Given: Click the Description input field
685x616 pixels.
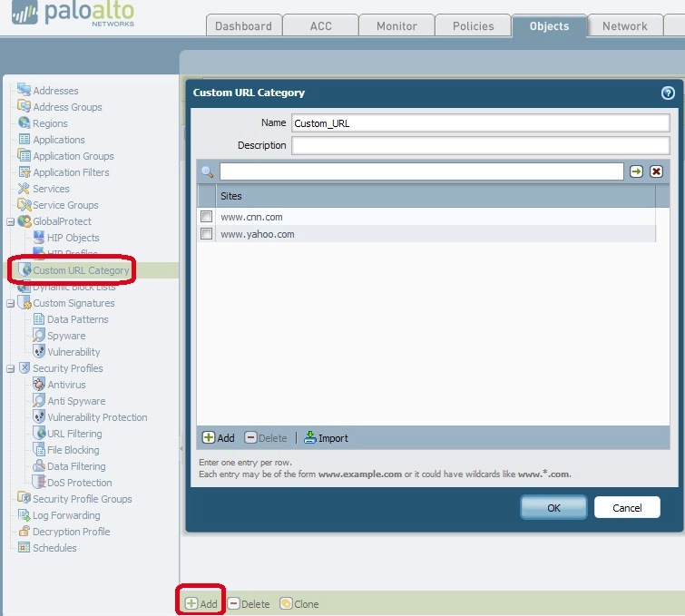Looking at the screenshot, I should [x=480, y=145].
